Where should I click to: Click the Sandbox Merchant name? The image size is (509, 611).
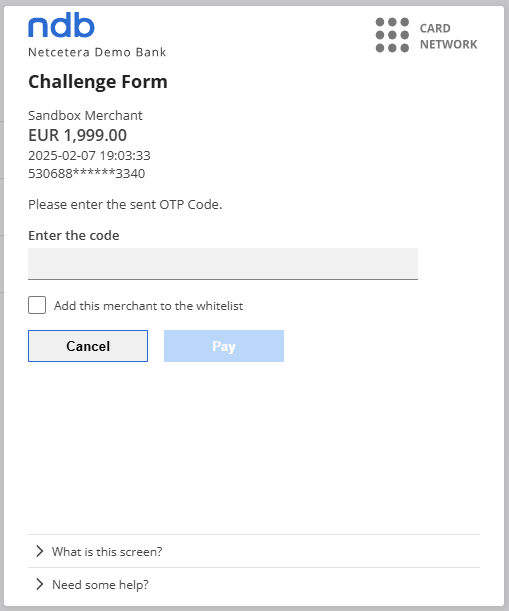85,115
